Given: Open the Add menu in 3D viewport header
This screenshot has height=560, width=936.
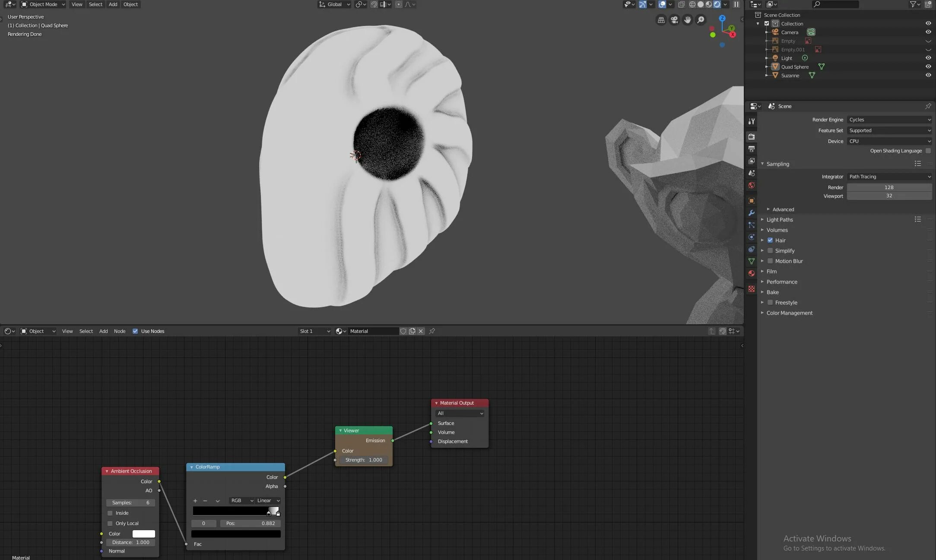Looking at the screenshot, I should [x=113, y=4].
